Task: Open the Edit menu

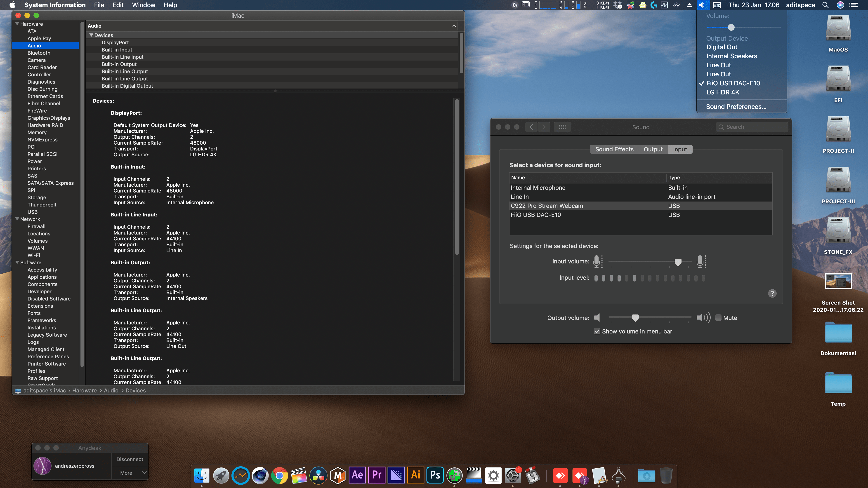Action: coord(118,5)
